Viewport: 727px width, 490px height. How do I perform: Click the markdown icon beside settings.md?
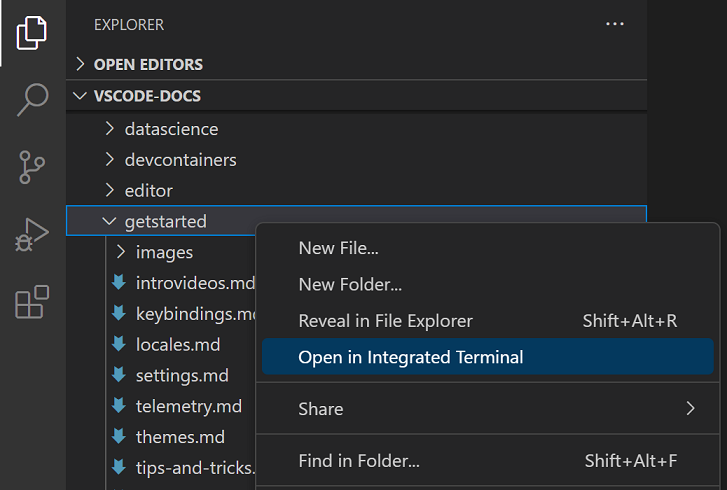coord(119,376)
